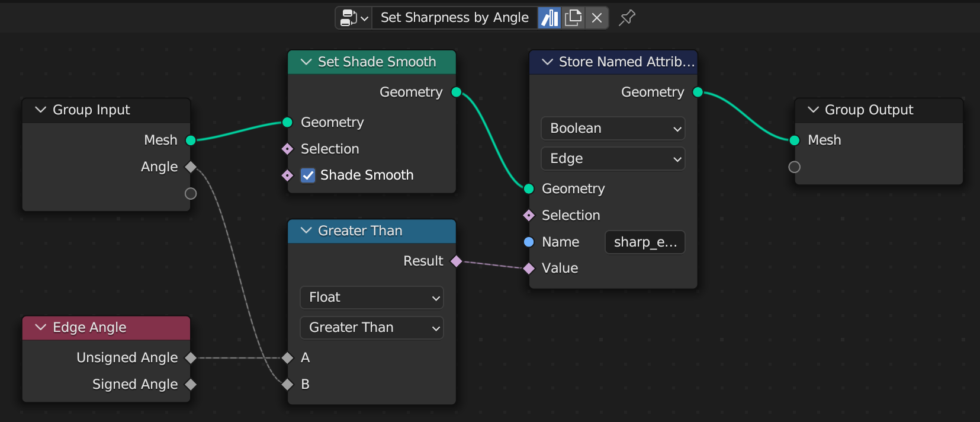Image resolution: width=980 pixels, height=422 pixels.
Task: Click the empty socket on Group Output
Action: [x=795, y=167]
